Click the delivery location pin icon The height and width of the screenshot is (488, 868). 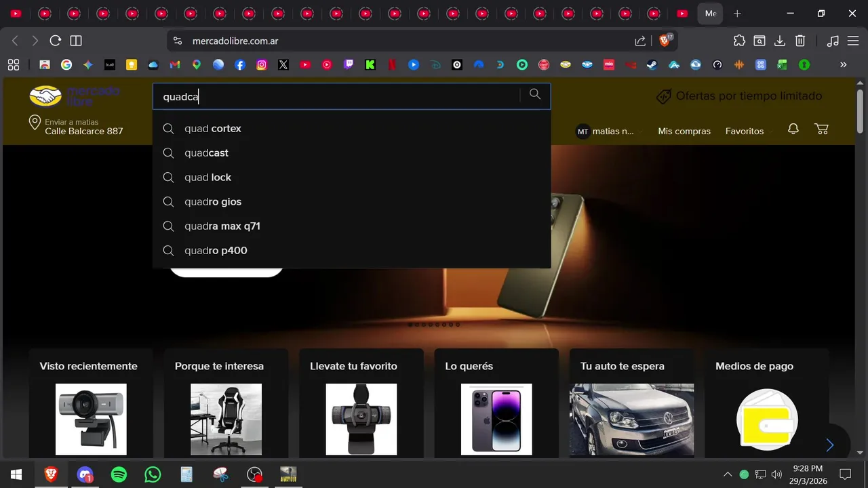[35, 123]
